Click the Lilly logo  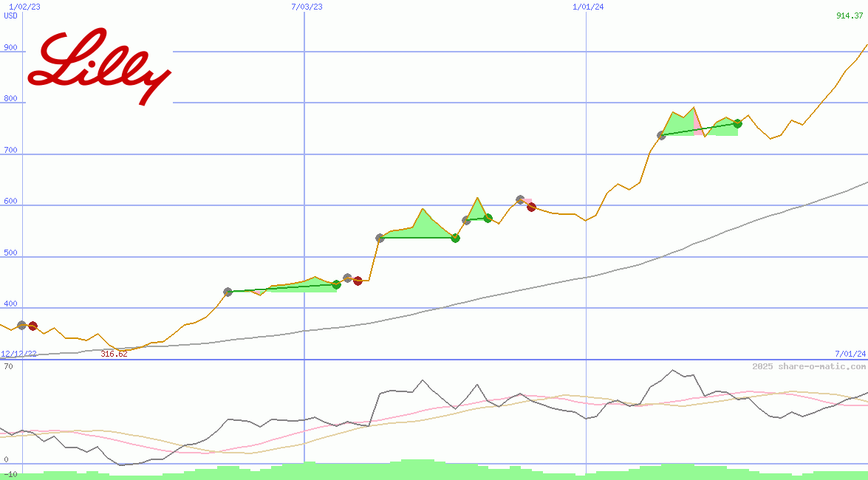tap(99, 66)
